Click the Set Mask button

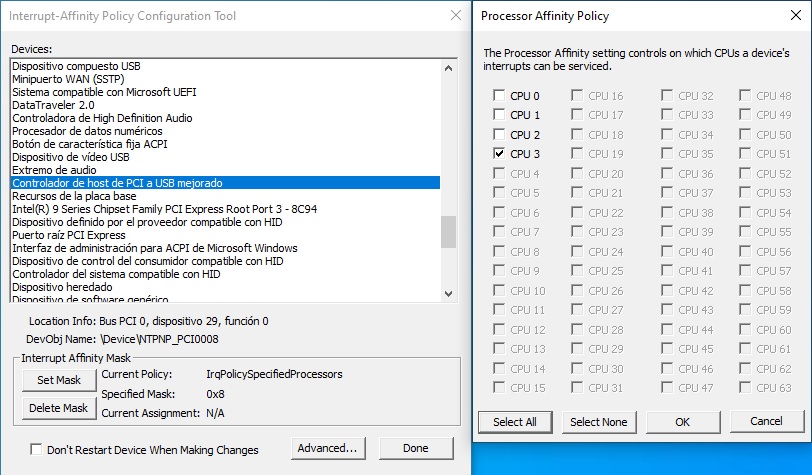point(59,380)
